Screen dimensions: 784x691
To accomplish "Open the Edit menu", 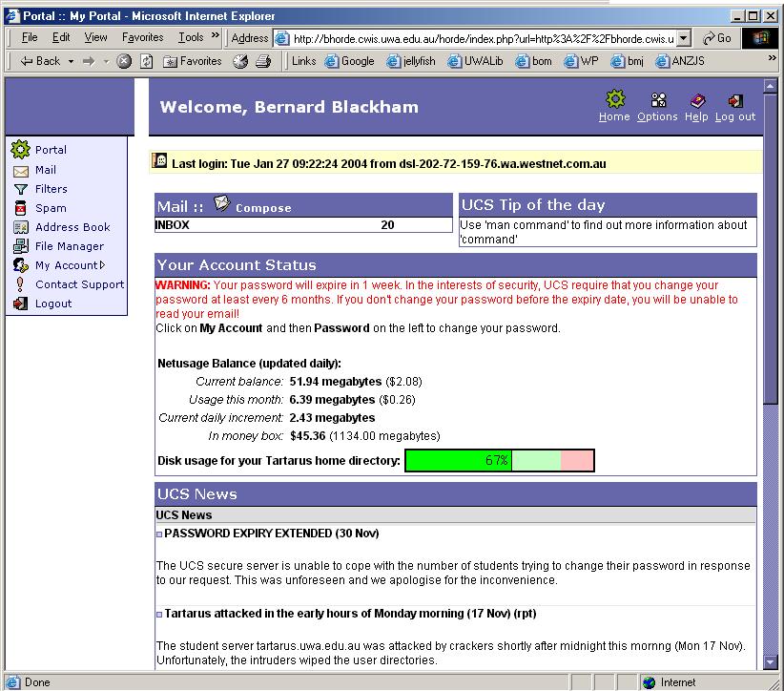I will [61, 37].
